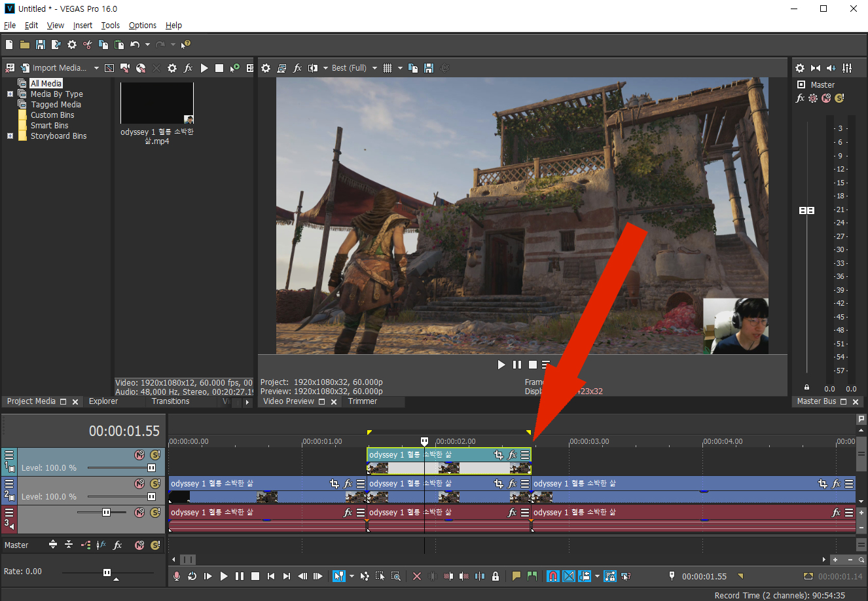The image size is (868, 601).
Task: Click the Insert Marker flag icon
Action: [516, 576]
